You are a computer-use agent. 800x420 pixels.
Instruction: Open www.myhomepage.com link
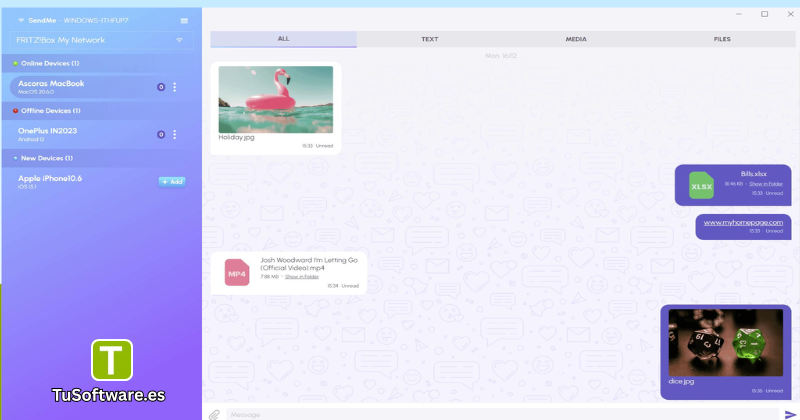click(743, 223)
